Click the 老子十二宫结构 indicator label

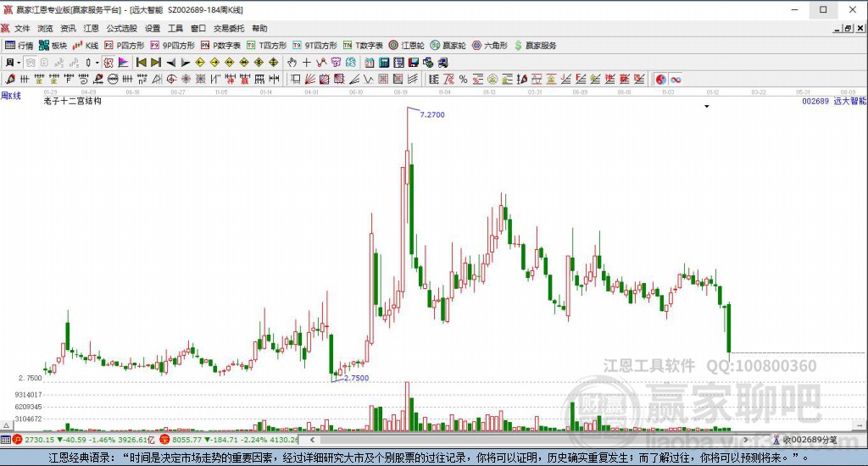[x=73, y=101]
